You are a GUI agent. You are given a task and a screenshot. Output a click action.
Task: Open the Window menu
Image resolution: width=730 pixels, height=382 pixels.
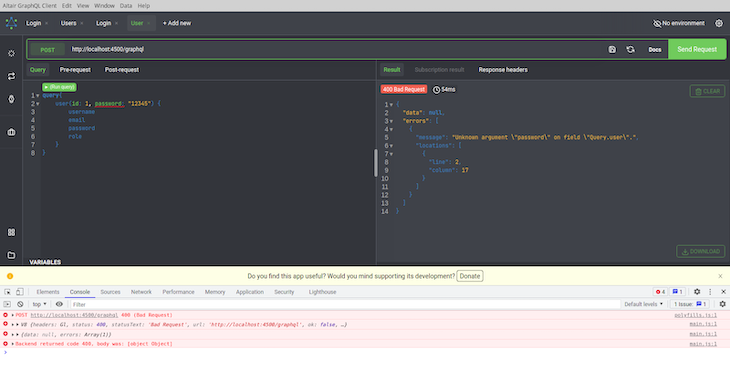[x=104, y=6]
